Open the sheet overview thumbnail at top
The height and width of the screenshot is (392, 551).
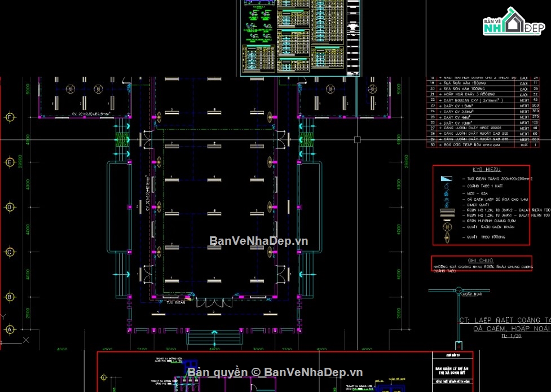301,38
